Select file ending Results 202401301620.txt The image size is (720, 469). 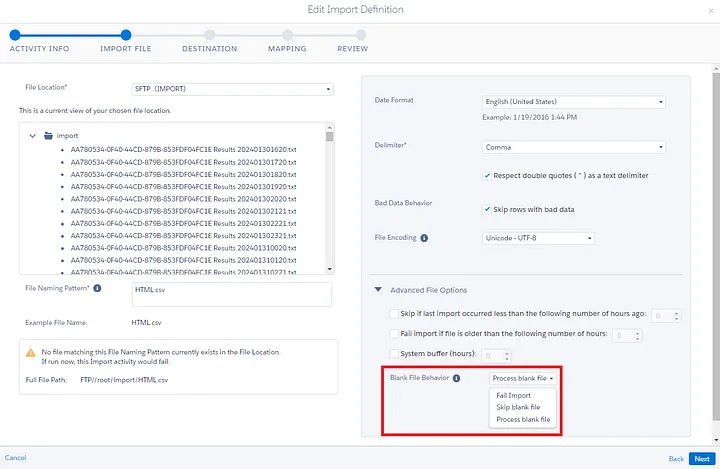point(183,149)
